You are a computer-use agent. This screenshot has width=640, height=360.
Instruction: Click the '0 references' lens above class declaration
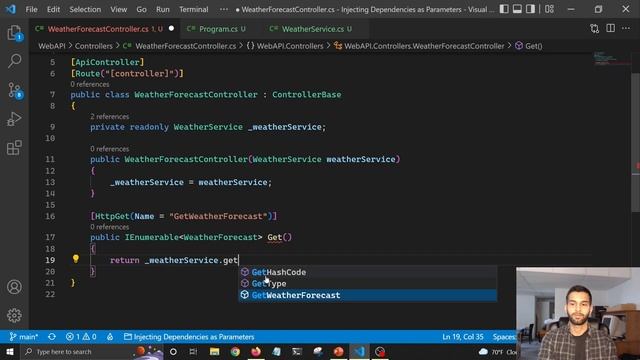(90, 84)
